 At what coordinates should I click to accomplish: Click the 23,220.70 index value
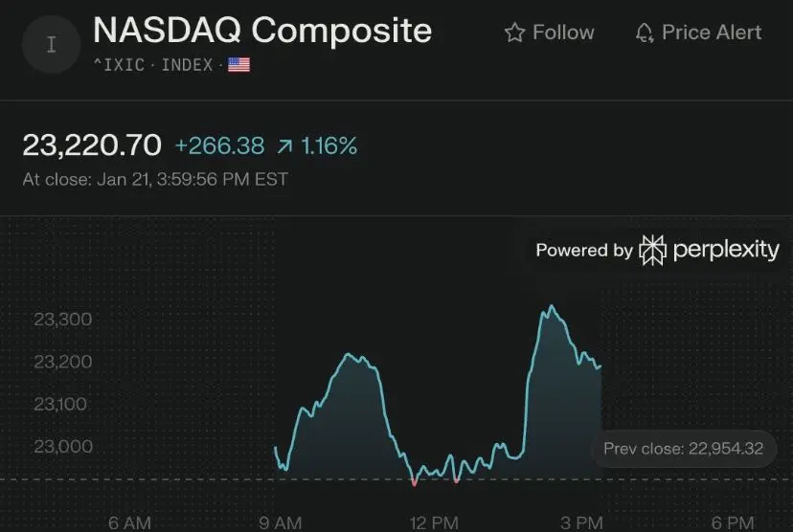[x=92, y=145]
